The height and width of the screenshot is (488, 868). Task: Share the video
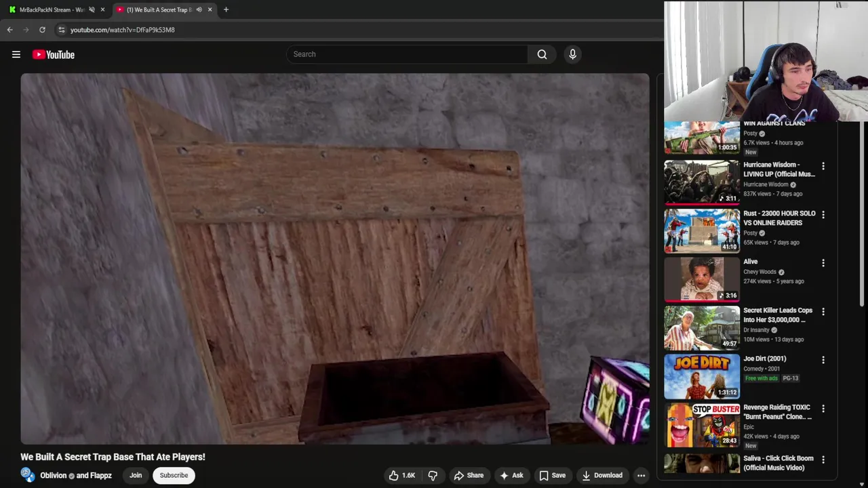point(469,475)
